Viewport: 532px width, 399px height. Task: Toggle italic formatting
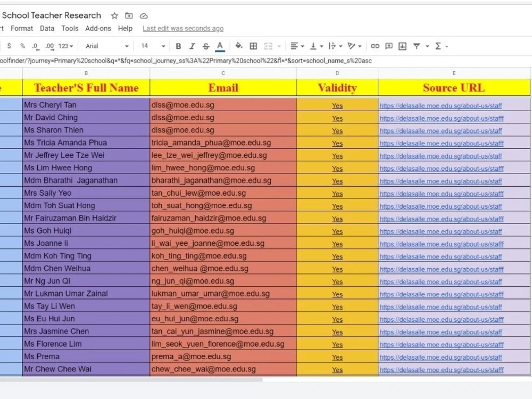click(x=192, y=46)
